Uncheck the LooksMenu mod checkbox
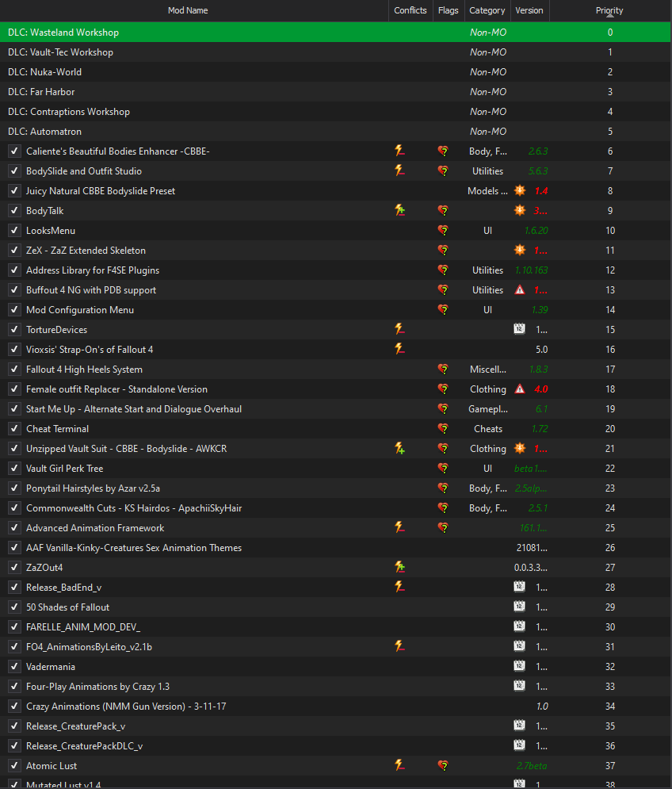 point(14,231)
